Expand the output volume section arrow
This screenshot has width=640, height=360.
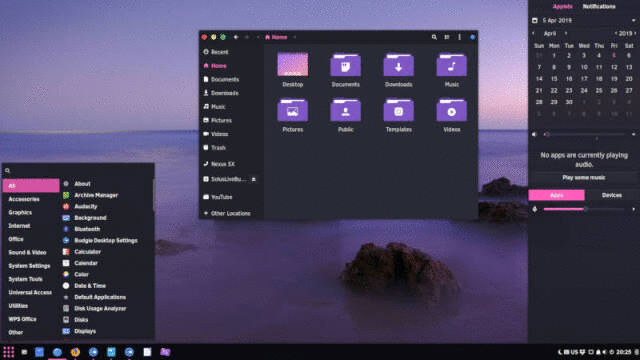(633, 134)
